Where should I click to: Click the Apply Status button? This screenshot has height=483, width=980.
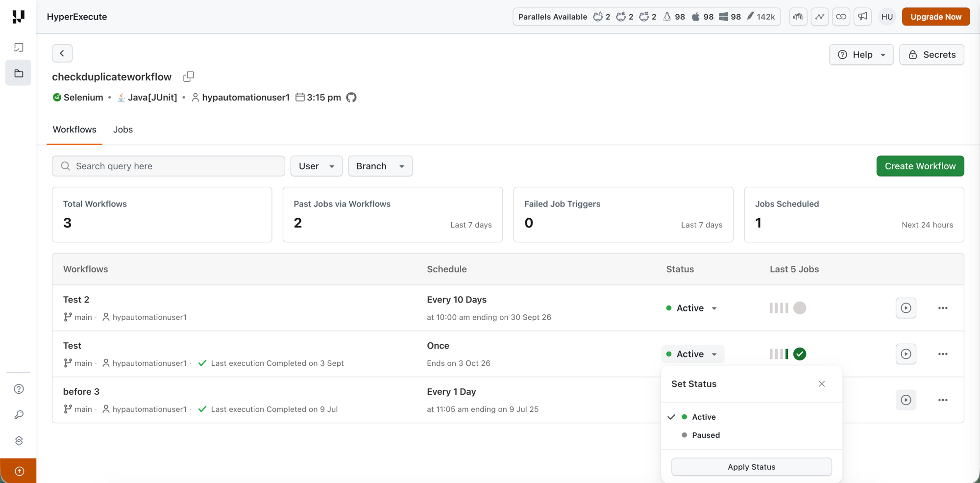coord(752,467)
